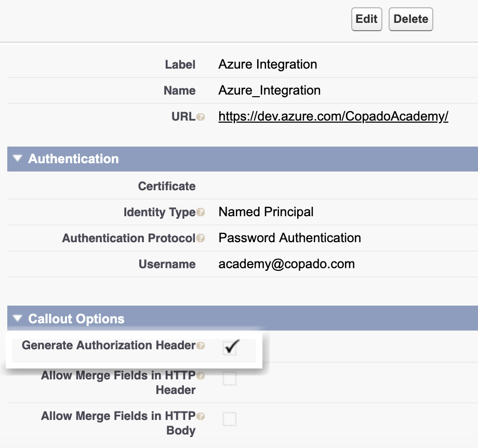Viewport: 478px width, 448px height.
Task: Click help icon beside Generate Authorization Header
Action: click(201, 346)
